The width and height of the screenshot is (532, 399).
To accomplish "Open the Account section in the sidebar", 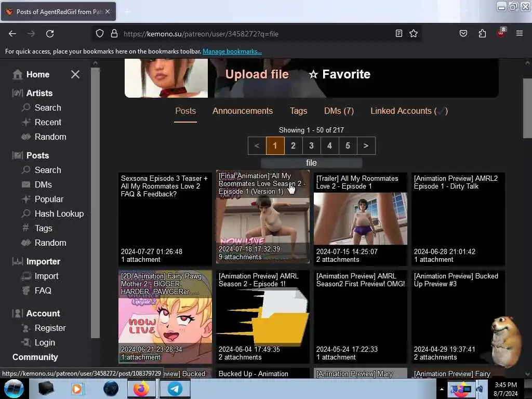I will pos(36,313).
